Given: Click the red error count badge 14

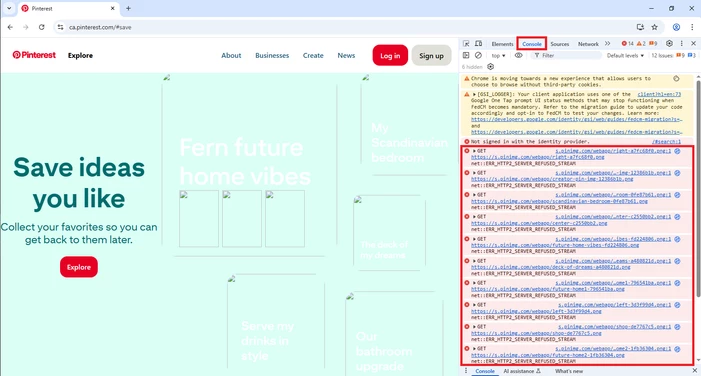Looking at the screenshot, I should tap(628, 43).
